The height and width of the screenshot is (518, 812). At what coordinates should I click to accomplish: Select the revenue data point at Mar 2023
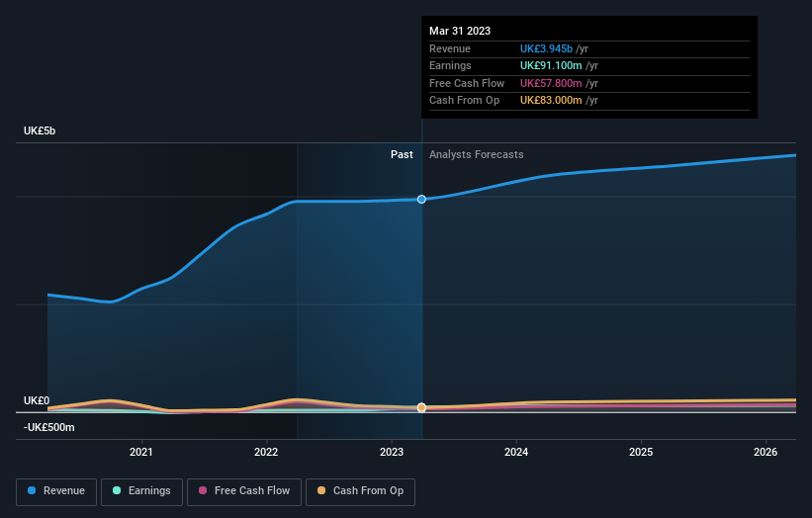click(421, 200)
